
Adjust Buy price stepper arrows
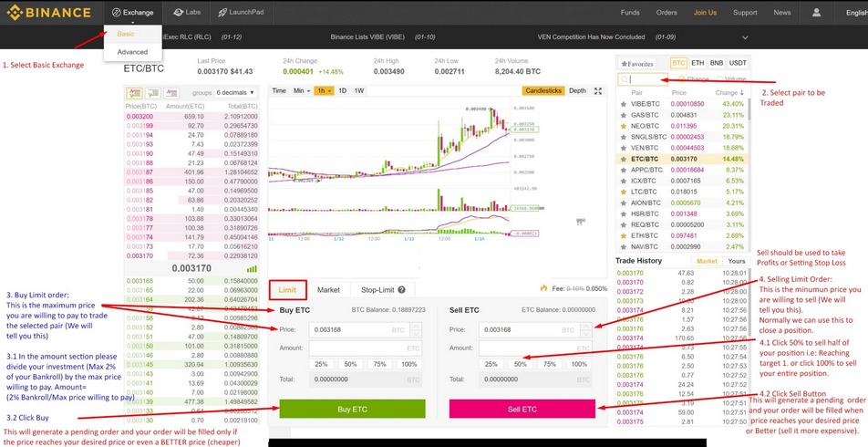[417, 329]
